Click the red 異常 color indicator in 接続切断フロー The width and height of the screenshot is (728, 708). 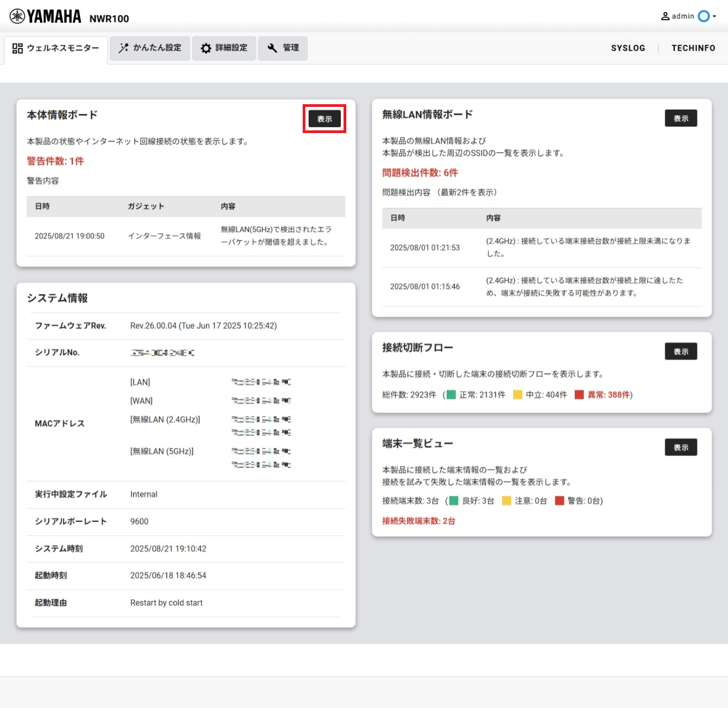tap(580, 394)
